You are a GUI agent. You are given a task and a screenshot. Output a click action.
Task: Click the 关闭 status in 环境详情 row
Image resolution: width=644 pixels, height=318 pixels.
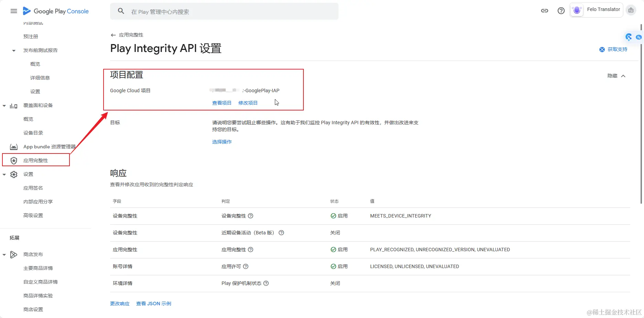click(x=335, y=283)
